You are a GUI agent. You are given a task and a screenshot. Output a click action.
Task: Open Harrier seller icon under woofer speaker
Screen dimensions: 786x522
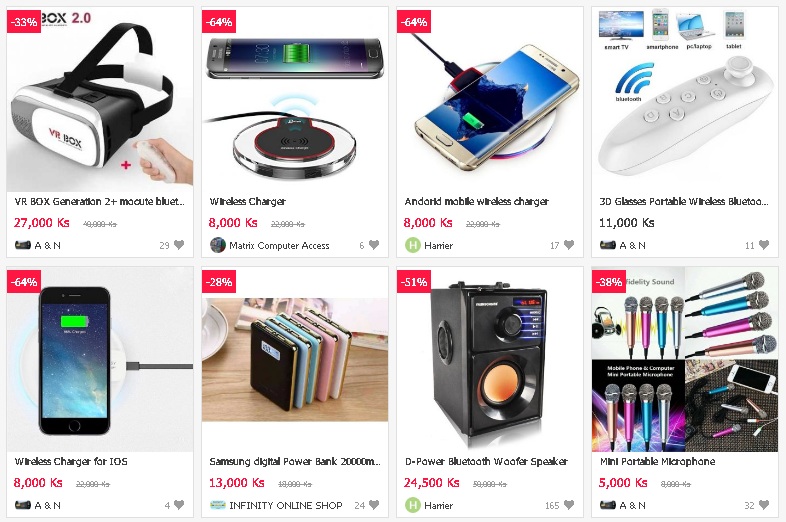click(413, 505)
